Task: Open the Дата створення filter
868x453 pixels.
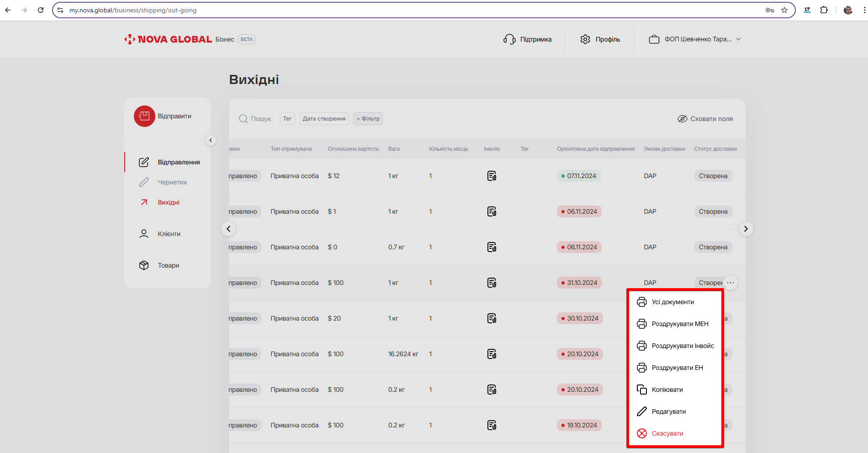Action: [324, 119]
